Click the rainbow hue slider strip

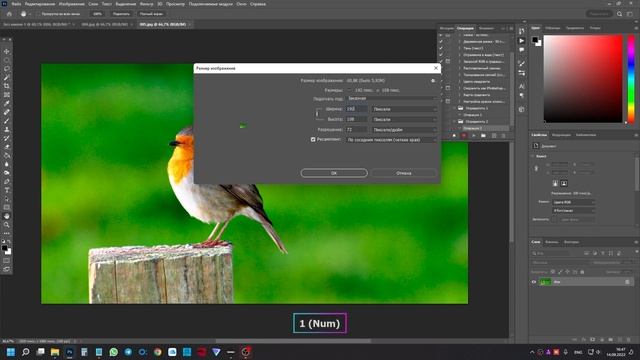point(631,79)
